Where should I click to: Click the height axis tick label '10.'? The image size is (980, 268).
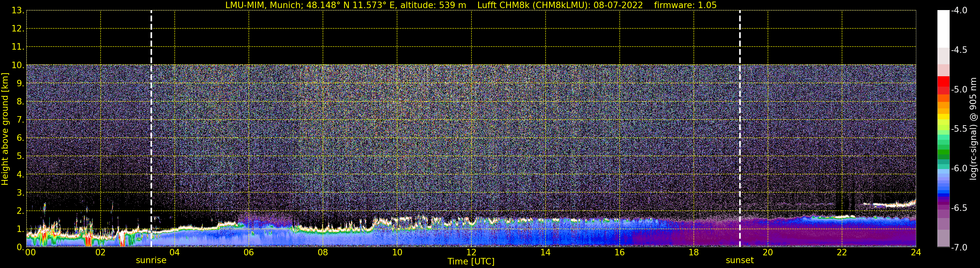(x=18, y=65)
